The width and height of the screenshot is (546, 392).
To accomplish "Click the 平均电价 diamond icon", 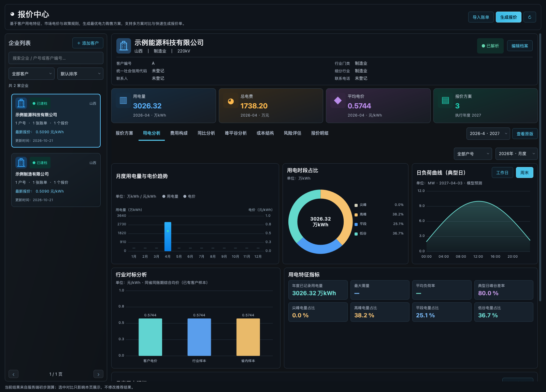I will coord(338,101).
